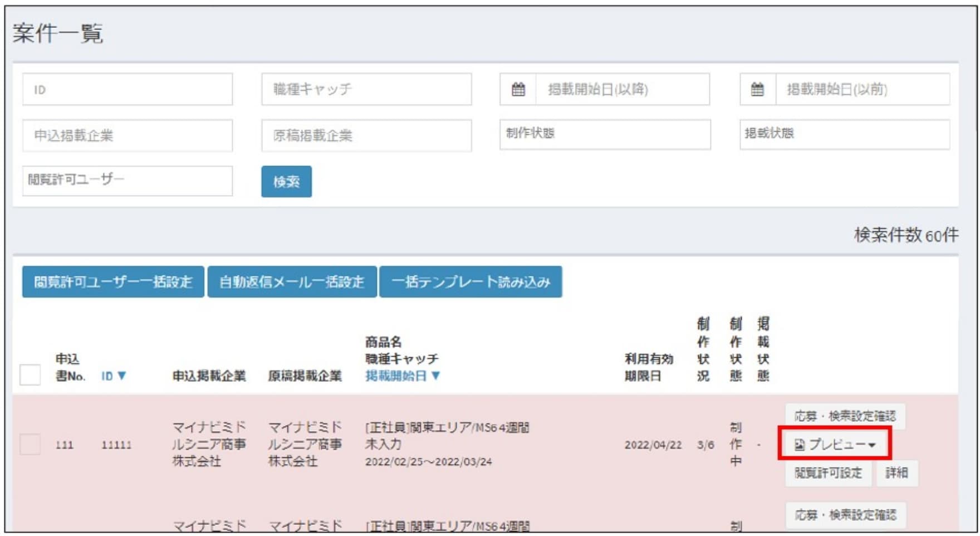Open the 閲覧許可ユーザー filter selector
The image size is (980, 536).
coord(128,181)
